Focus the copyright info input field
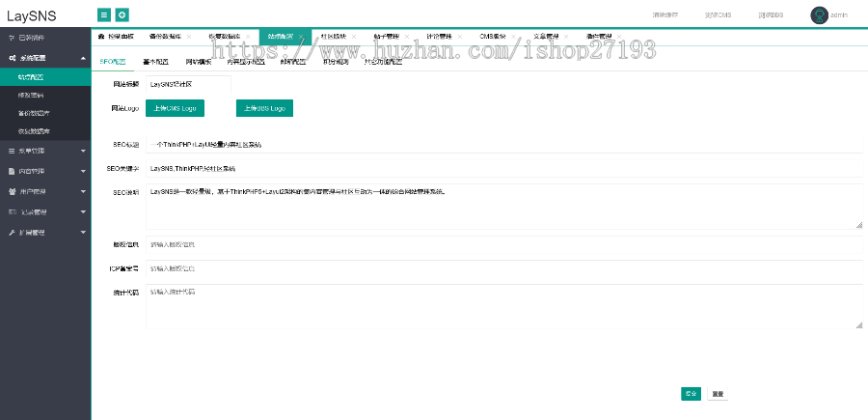 [x=504, y=245]
